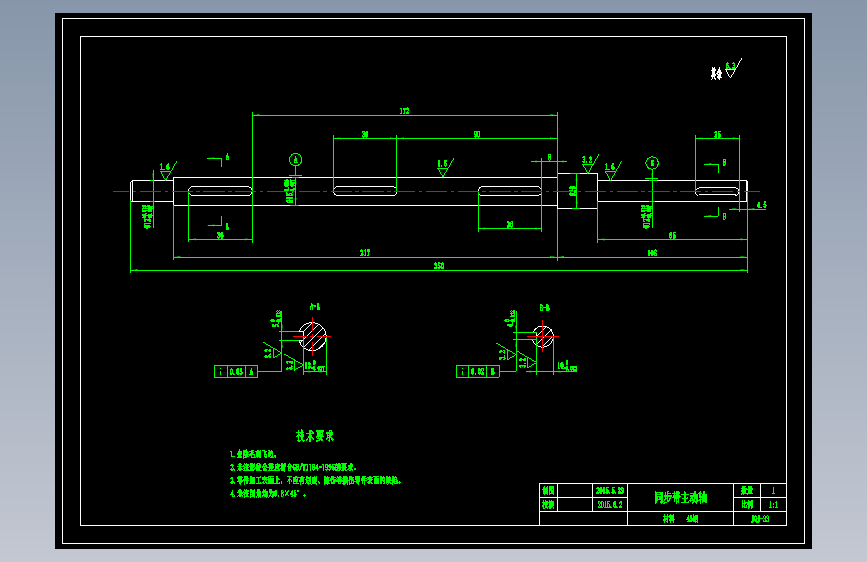This screenshot has height=562, width=867.
Task: Click the 3.2 roughness symbol above the collar
Action: pyautogui.click(x=589, y=164)
